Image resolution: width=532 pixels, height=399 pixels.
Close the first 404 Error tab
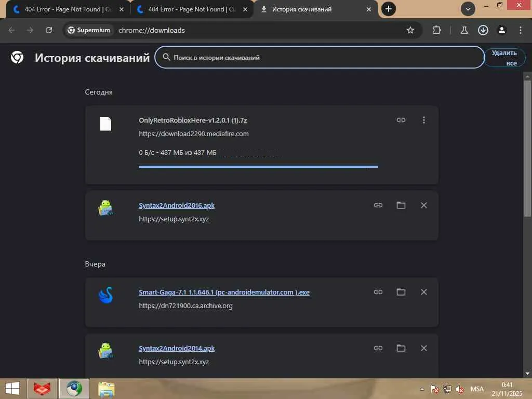click(x=122, y=9)
